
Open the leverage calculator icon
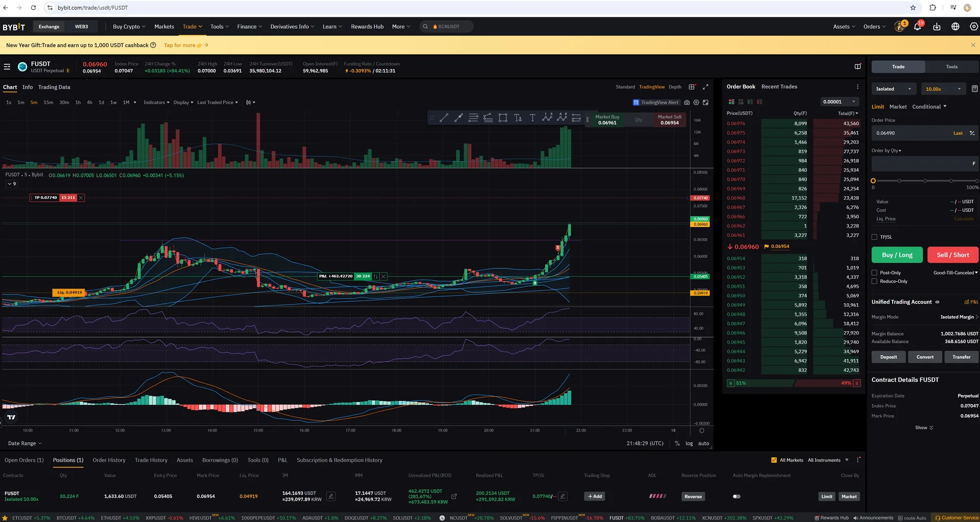click(x=974, y=89)
